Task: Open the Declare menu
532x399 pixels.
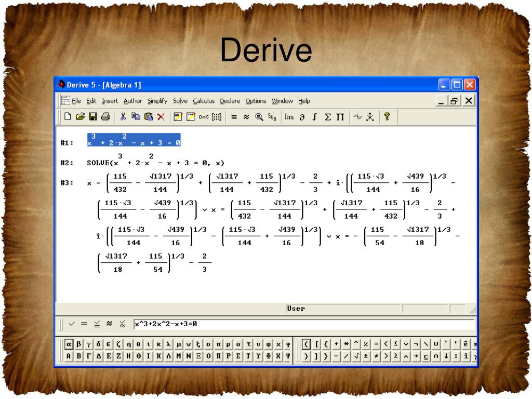Action: [230, 101]
